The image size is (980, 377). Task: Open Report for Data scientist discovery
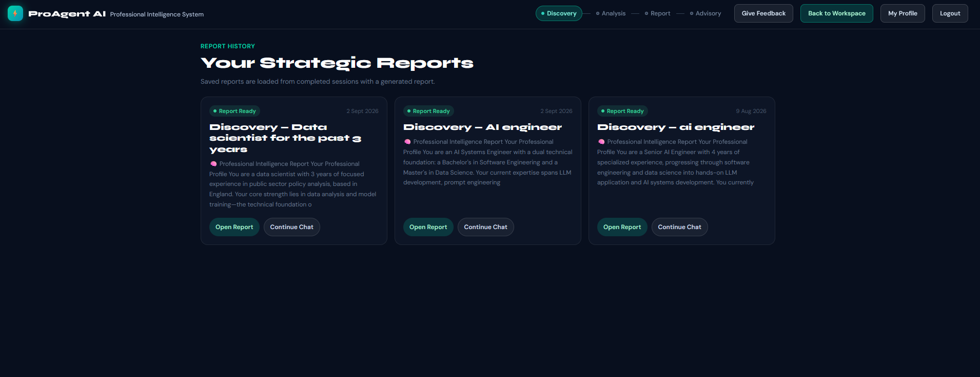point(234,227)
